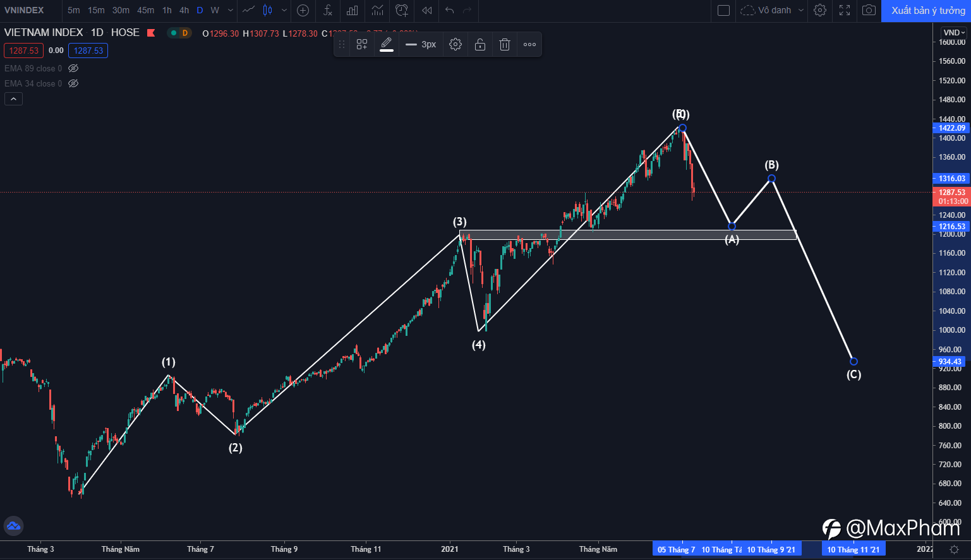Toggle visibility of EMA 89 indicator

coord(73,68)
